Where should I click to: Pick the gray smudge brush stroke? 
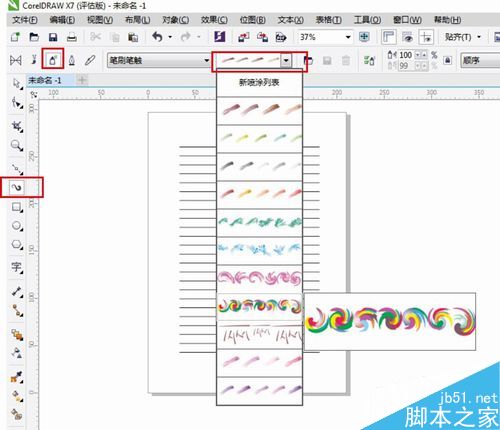259,166
